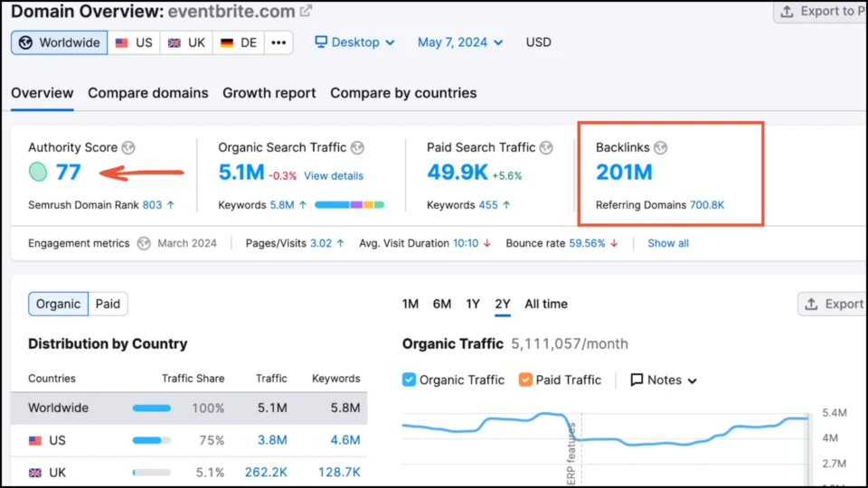
Task: Click the info globe beside Backlinks
Action: coord(660,147)
